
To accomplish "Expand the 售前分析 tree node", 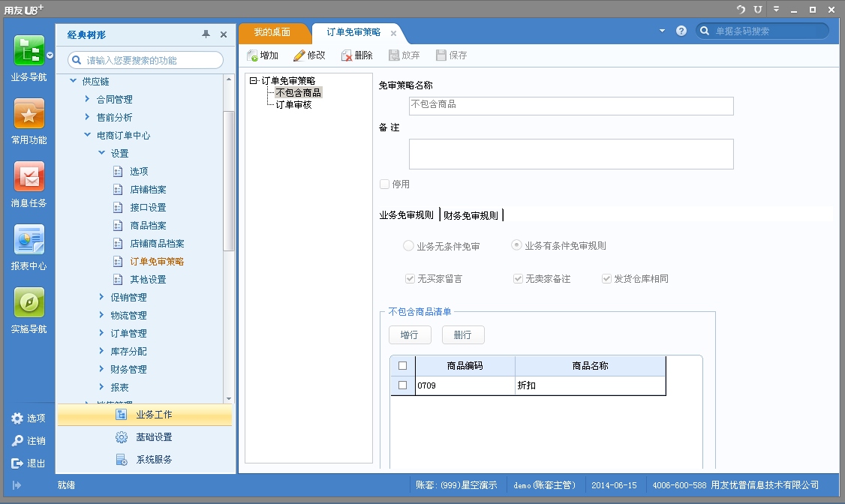I will [87, 117].
